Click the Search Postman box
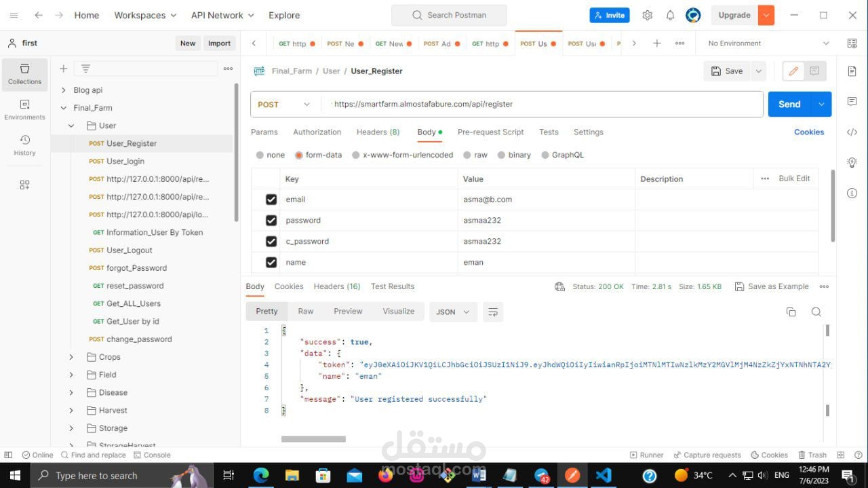The width and height of the screenshot is (868, 488). (x=449, y=15)
